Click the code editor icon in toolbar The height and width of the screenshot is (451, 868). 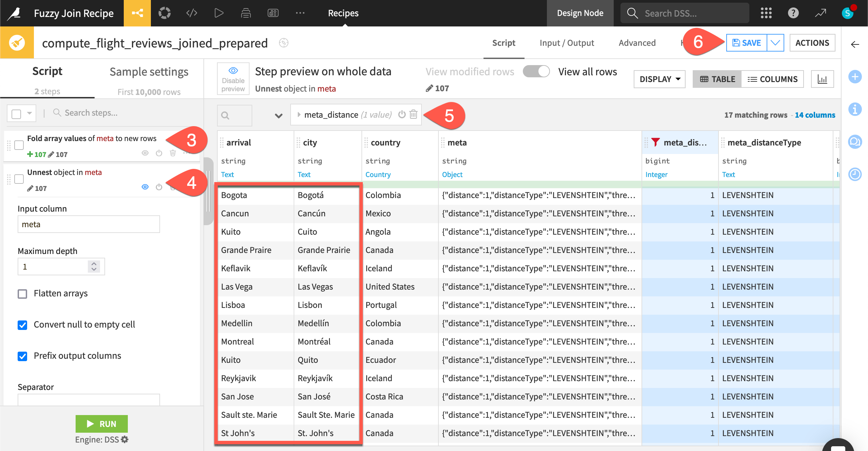coord(192,13)
